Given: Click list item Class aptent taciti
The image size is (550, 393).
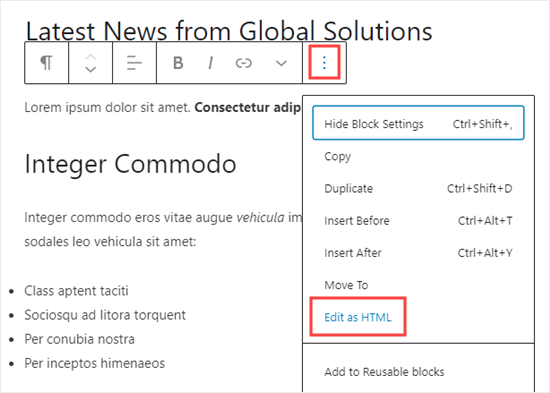Looking at the screenshot, I should tap(76, 291).
